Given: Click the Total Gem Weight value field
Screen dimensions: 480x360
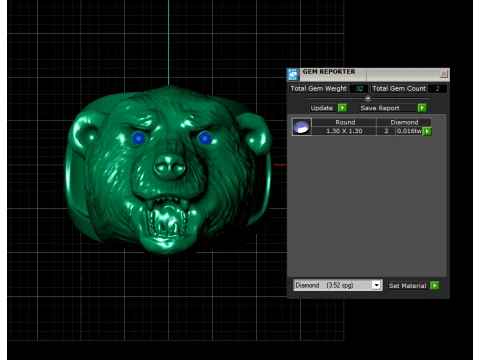Looking at the screenshot, I should [x=359, y=89].
